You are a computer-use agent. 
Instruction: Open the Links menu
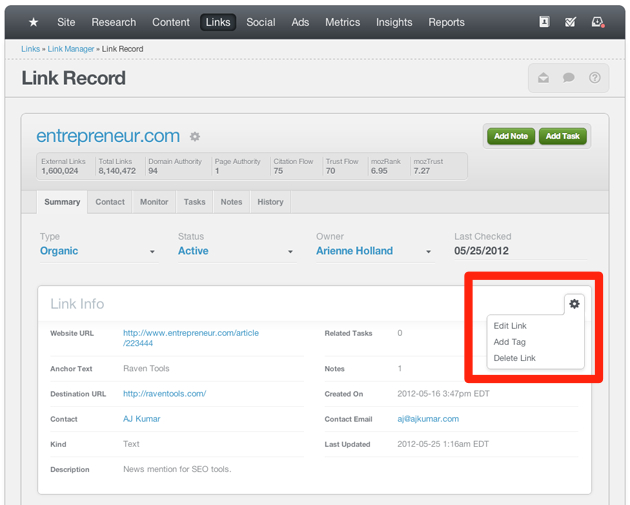(x=218, y=22)
